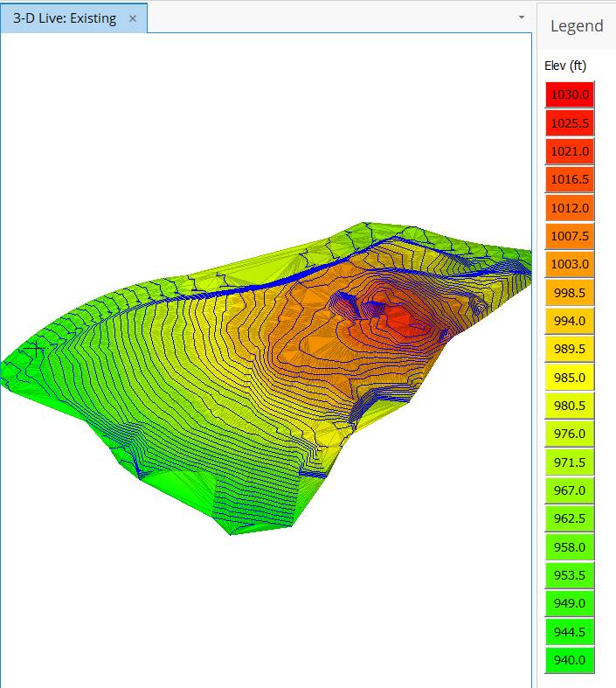Click the 1030.0 red elevation swatch
Image resolution: width=616 pixels, height=688 pixels.
click(x=569, y=94)
